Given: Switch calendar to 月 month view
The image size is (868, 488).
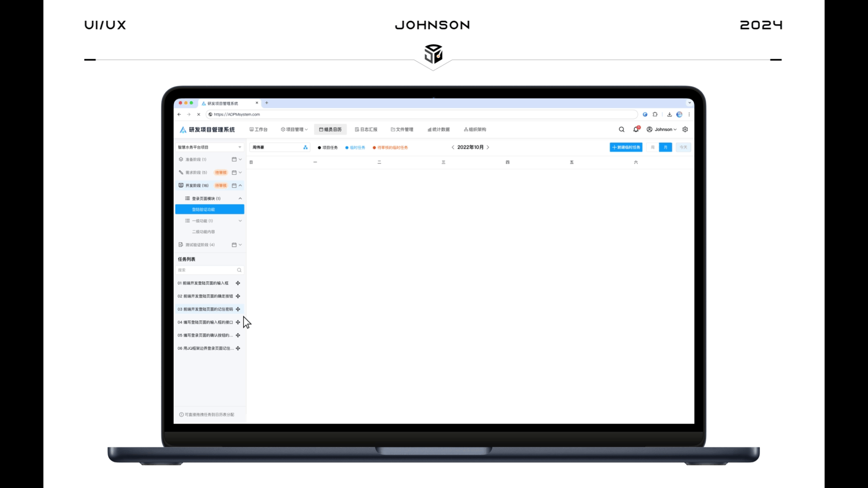Looking at the screenshot, I should pyautogui.click(x=665, y=147).
